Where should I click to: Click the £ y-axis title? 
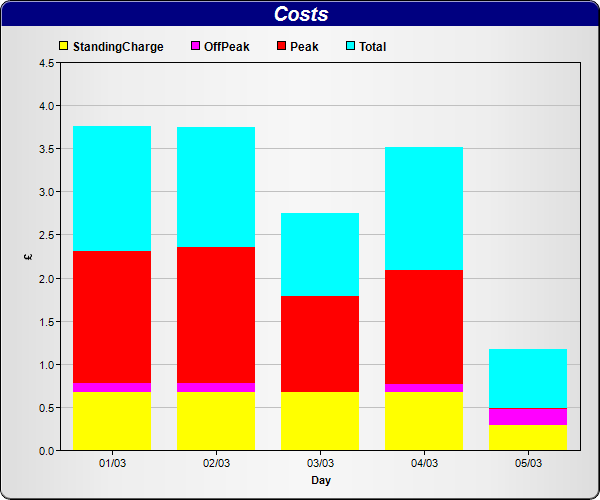click(x=28, y=256)
